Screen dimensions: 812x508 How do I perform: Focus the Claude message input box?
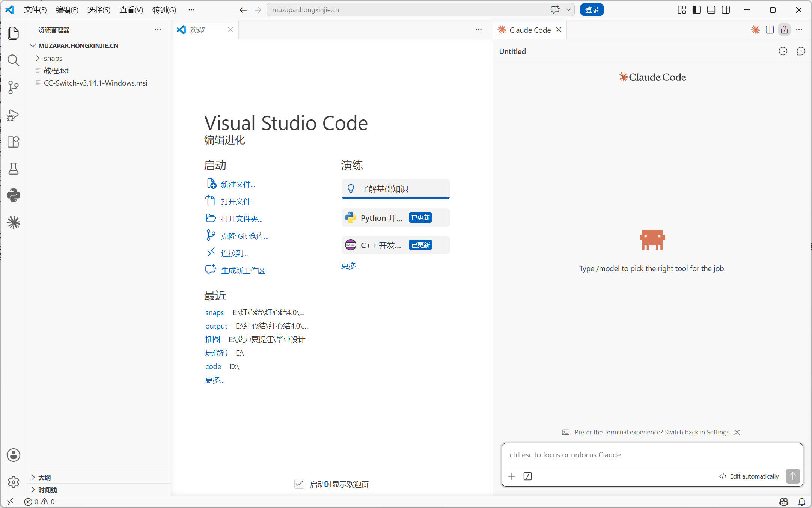(652, 455)
